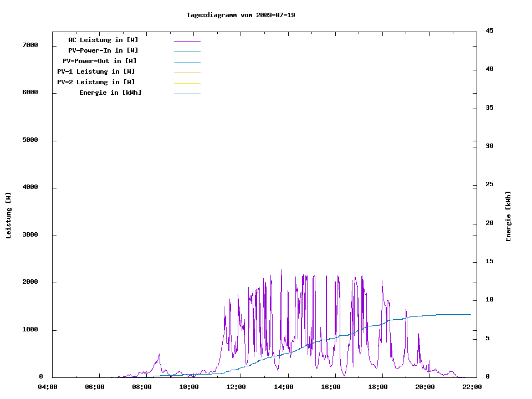Click the 04:00 label at axis start

[x=48, y=387]
